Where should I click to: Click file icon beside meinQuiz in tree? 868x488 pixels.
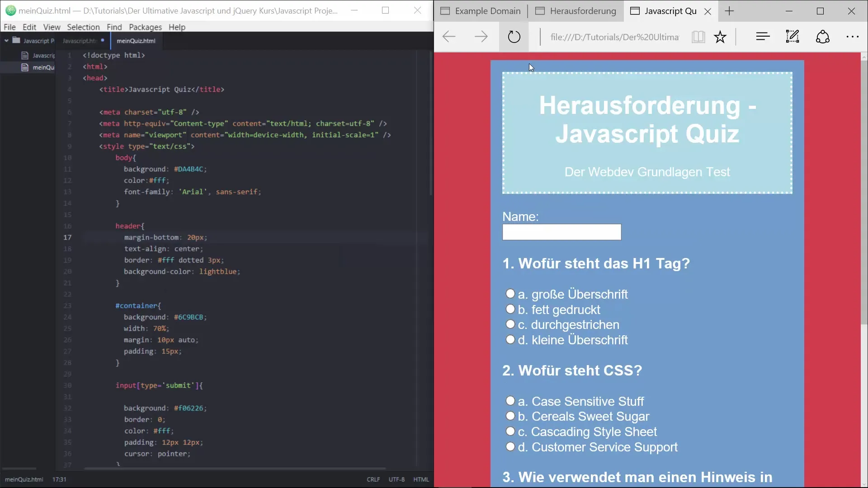click(x=25, y=67)
